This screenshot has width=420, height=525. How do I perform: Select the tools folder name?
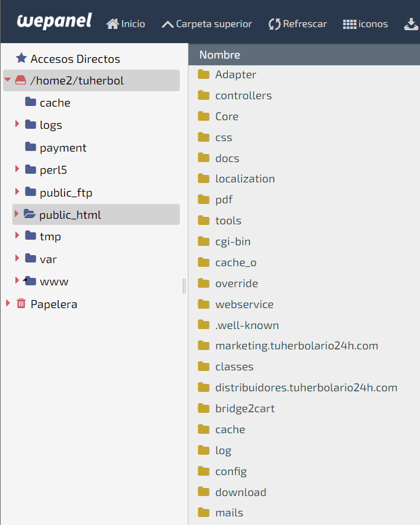pos(228,221)
